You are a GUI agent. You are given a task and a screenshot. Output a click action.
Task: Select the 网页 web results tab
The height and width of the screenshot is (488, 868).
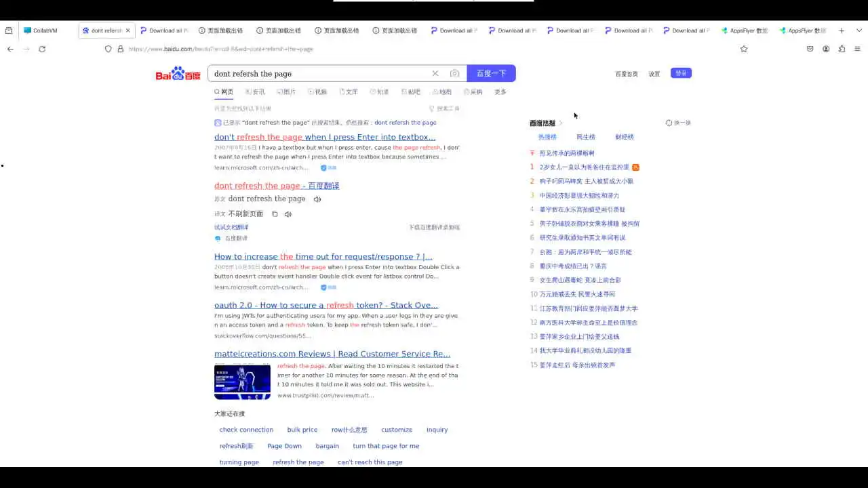tap(224, 91)
